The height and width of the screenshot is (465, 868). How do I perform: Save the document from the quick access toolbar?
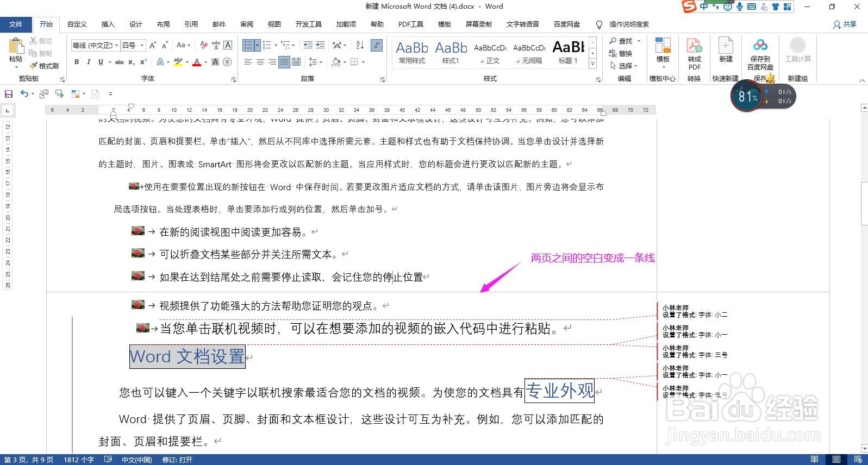pyautogui.click(x=9, y=94)
